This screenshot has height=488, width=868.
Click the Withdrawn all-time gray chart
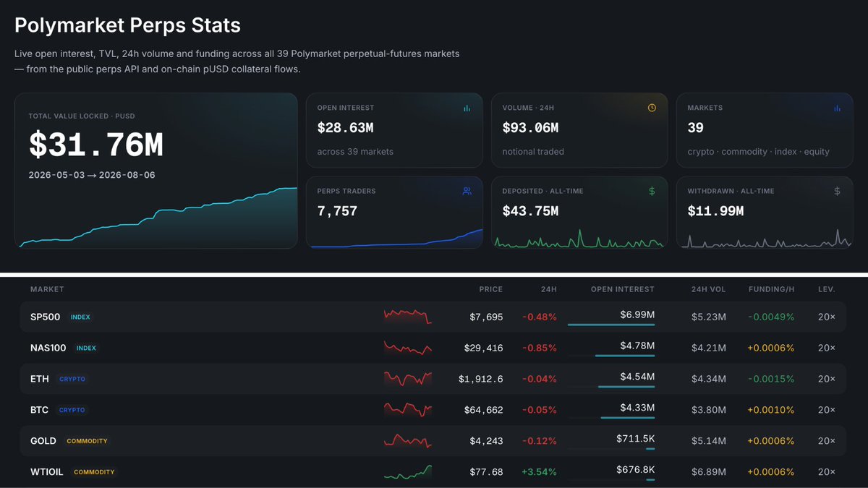tap(767, 239)
